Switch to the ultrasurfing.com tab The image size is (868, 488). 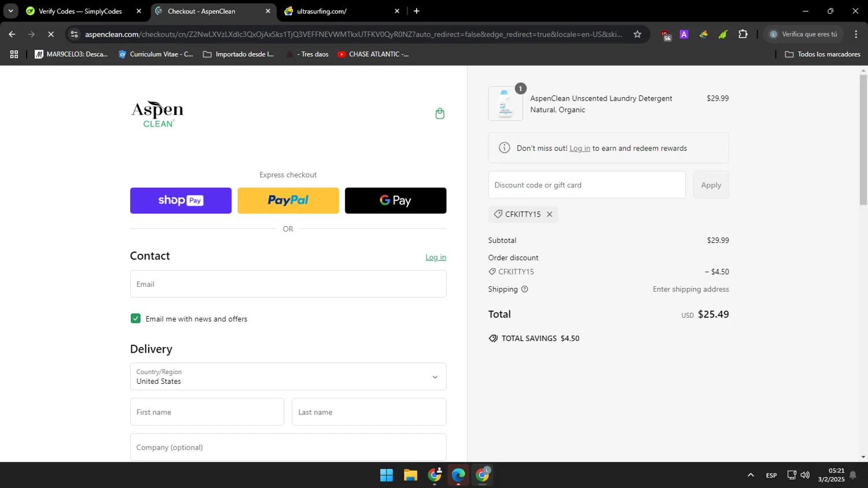(341, 11)
